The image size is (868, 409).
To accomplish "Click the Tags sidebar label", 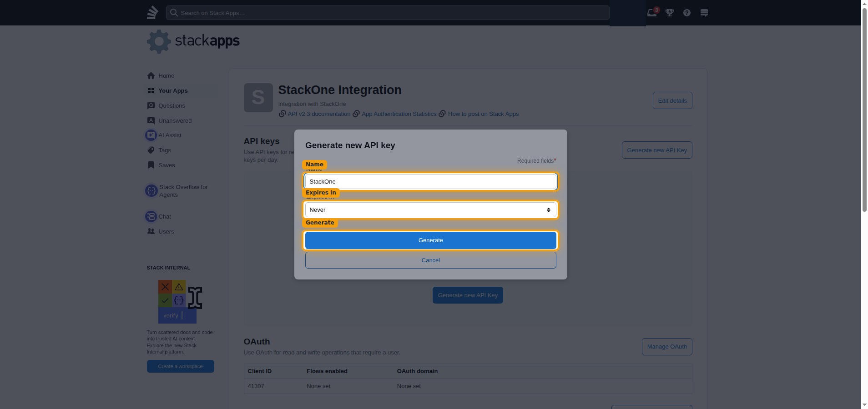I will pos(165,150).
